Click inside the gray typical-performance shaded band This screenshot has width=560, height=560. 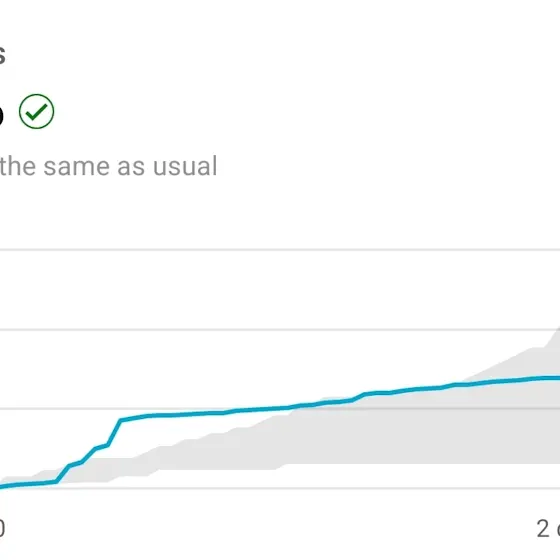(393, 436)
